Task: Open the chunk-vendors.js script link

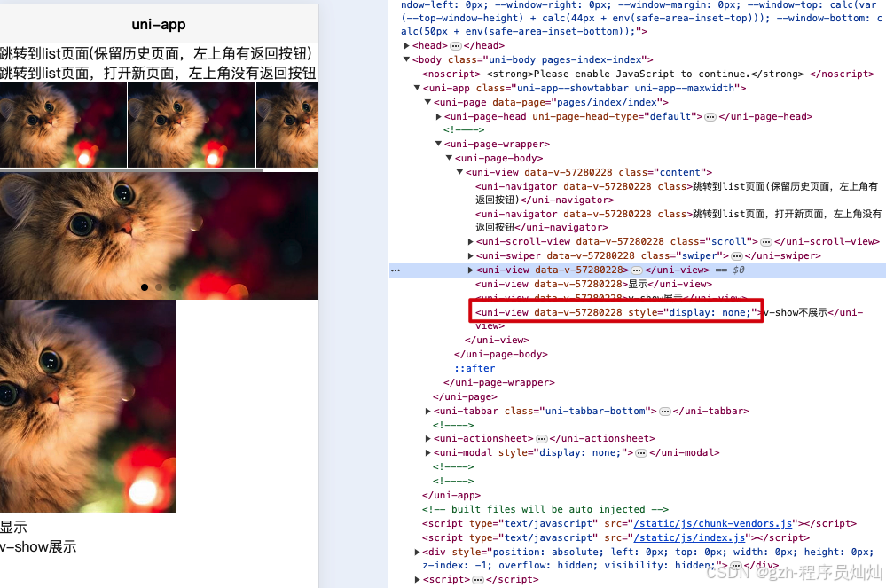Action: (x=712, y=523)
